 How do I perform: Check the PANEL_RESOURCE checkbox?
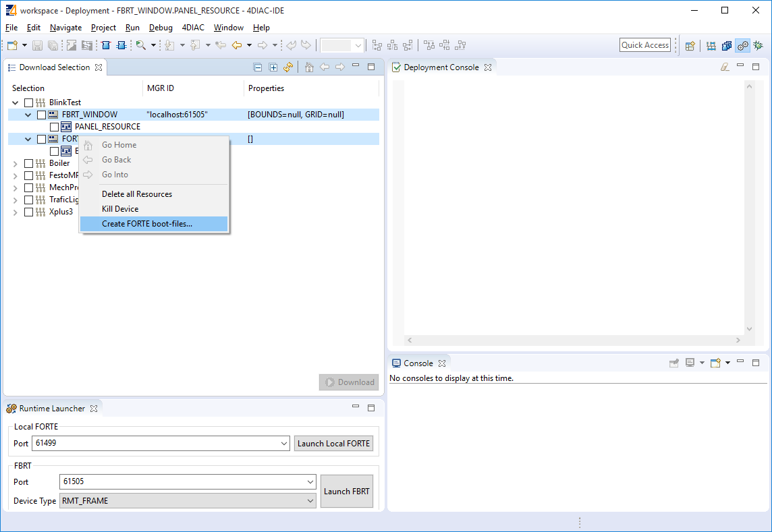coord(54,126)
